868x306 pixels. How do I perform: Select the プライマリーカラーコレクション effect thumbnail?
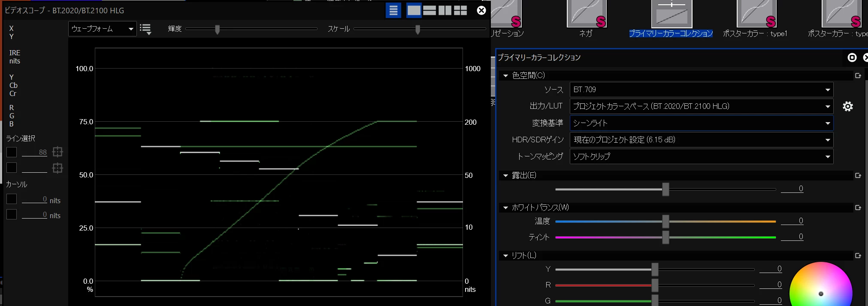pos(671,14)
